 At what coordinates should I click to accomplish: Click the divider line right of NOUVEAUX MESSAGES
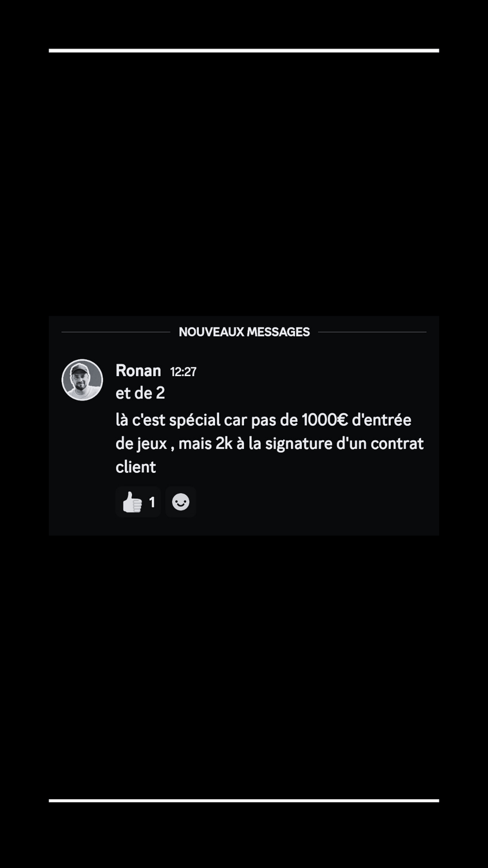point(372,332)
